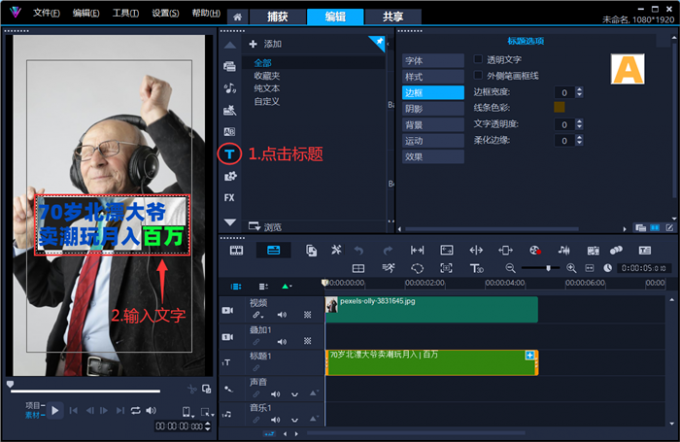Click the Redo arrow in timeline toolbar

388,250
